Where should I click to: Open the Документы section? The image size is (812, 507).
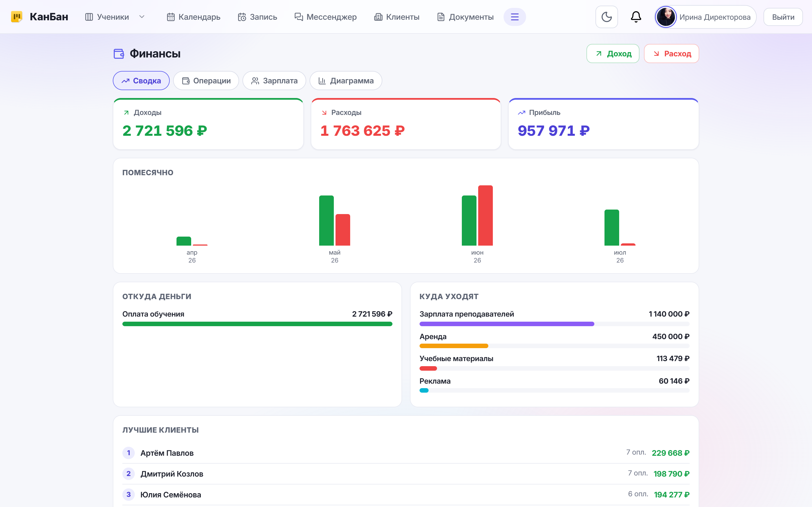pyautogui.click(x=465, y=17)
